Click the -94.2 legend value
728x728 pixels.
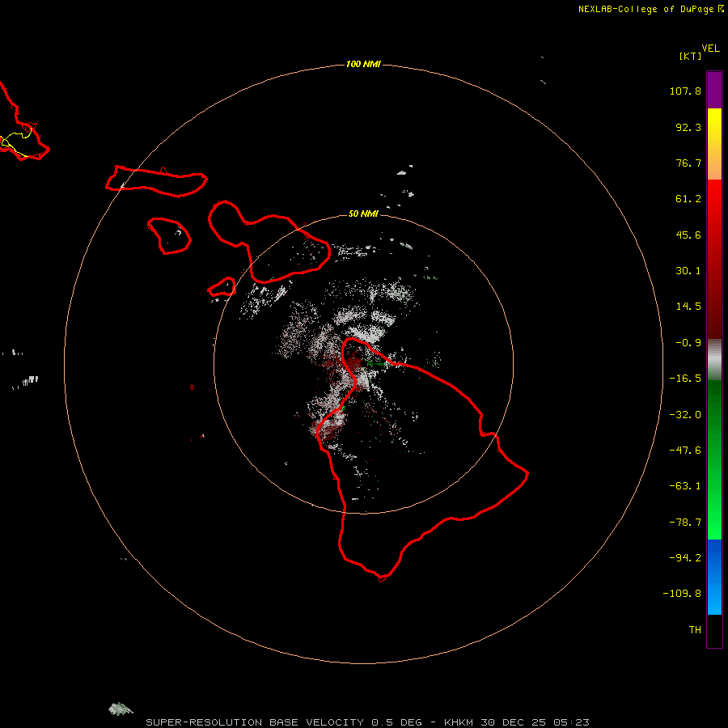tap(685, 558)
